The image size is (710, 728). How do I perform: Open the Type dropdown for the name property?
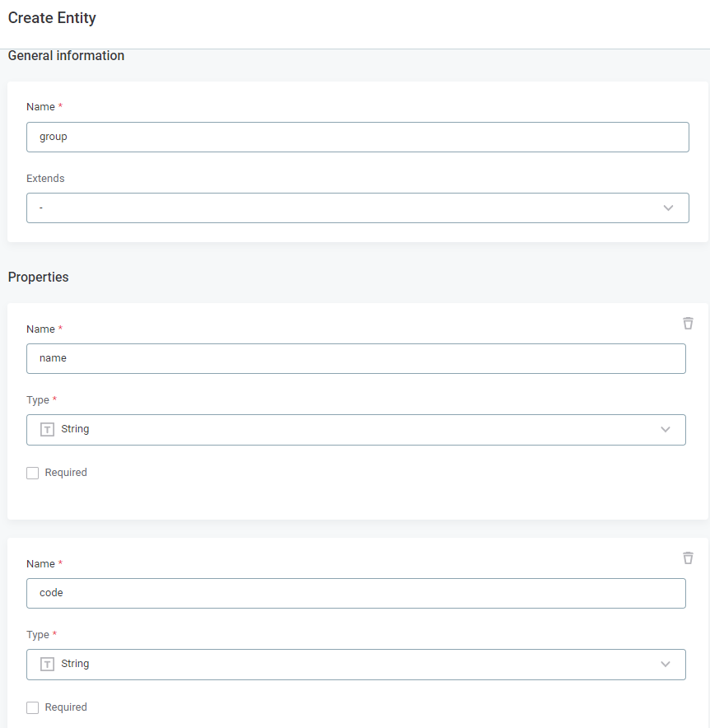[x=356, y=429]
